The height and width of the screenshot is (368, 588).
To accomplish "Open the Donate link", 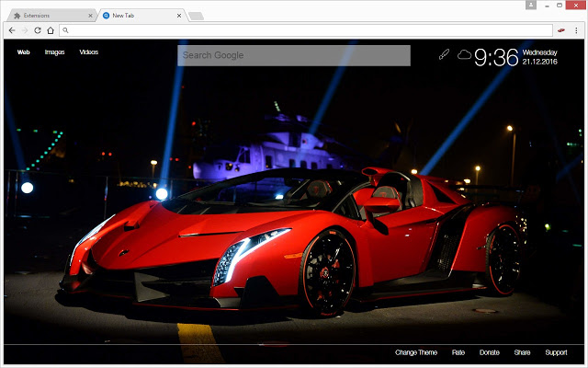I will point(490,352).
